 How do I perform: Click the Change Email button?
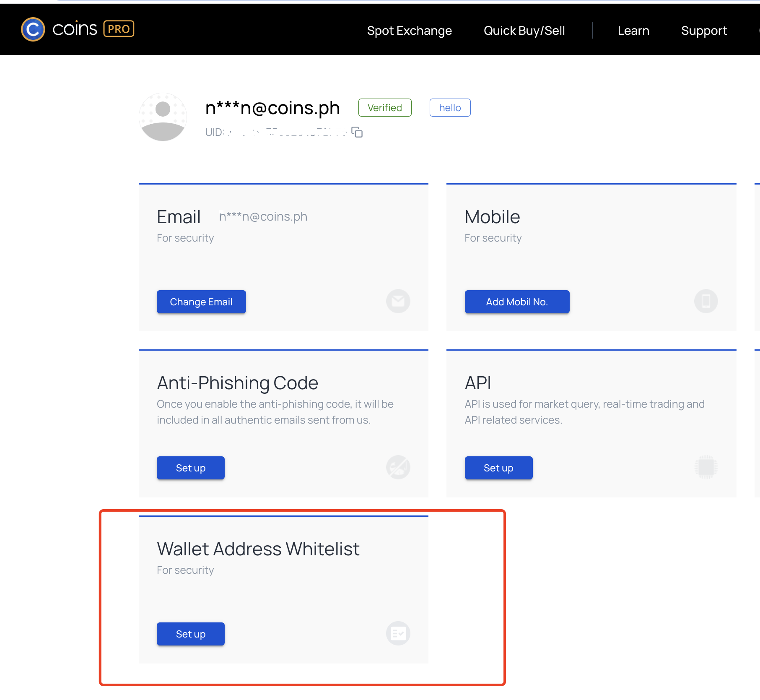[x=201, y=302]
